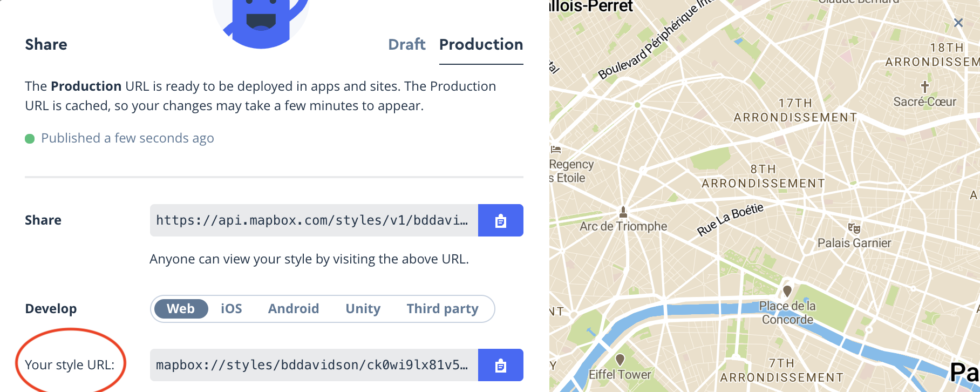
Task: Click the mapbox style URL field
Action: (x=314, y=365)
